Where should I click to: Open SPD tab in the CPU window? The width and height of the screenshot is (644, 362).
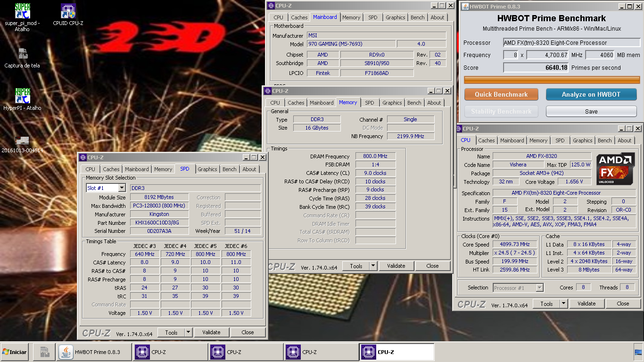560,140
